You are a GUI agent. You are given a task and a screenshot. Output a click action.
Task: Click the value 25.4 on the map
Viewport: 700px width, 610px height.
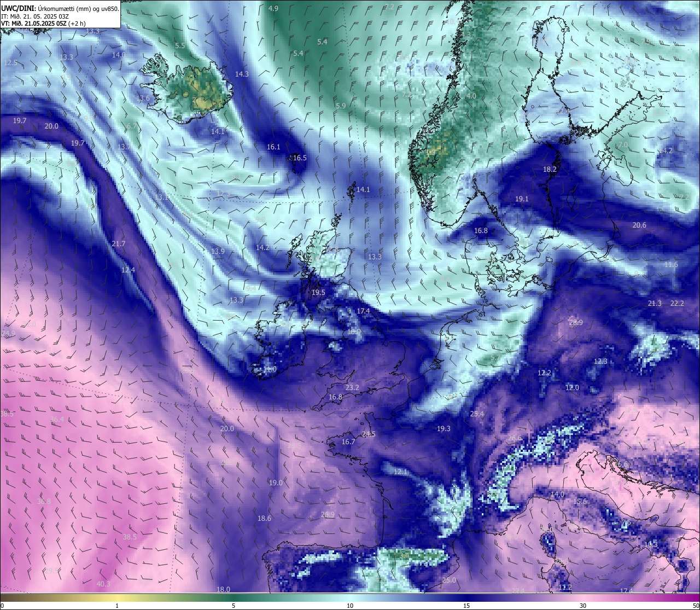coord(477,414)
